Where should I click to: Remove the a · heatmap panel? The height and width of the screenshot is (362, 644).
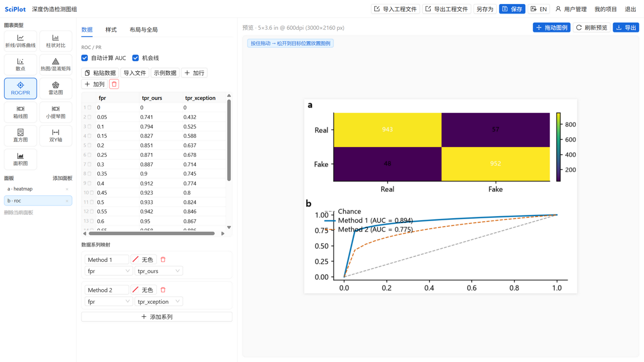(67, 189)
